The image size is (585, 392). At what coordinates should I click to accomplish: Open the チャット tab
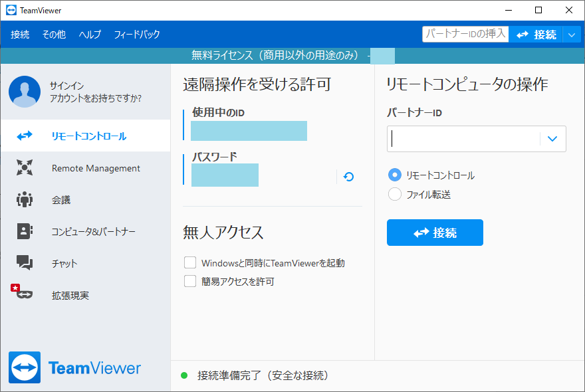(x=86, y=263)
